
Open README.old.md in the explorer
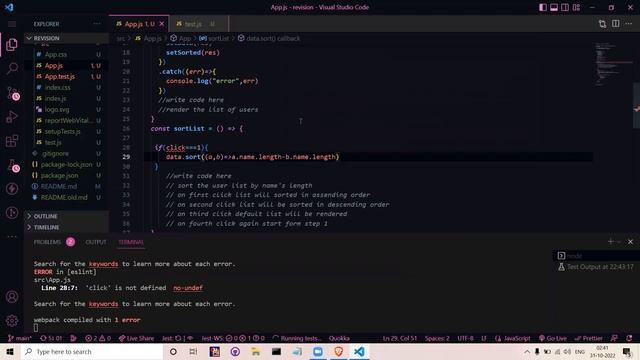coord(66,198)
